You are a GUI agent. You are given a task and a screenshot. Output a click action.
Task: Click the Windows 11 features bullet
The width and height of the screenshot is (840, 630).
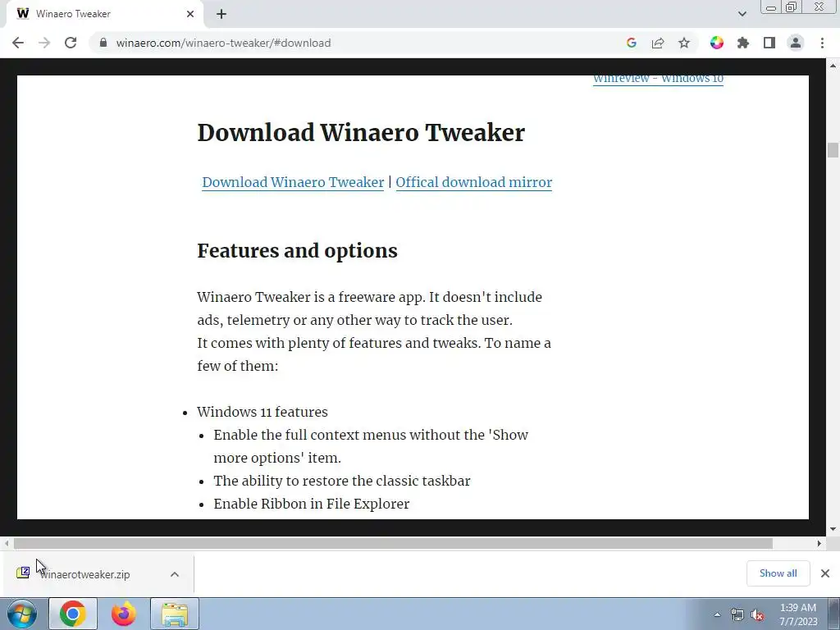coord(262,412)
